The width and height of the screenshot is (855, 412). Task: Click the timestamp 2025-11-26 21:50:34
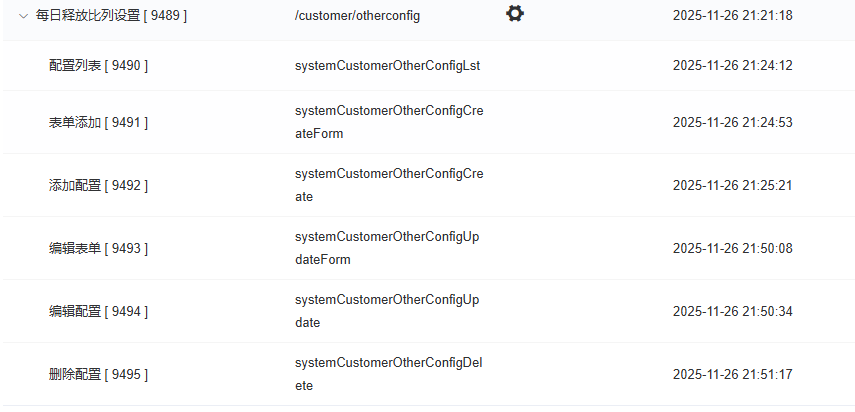tap(732, 312)
